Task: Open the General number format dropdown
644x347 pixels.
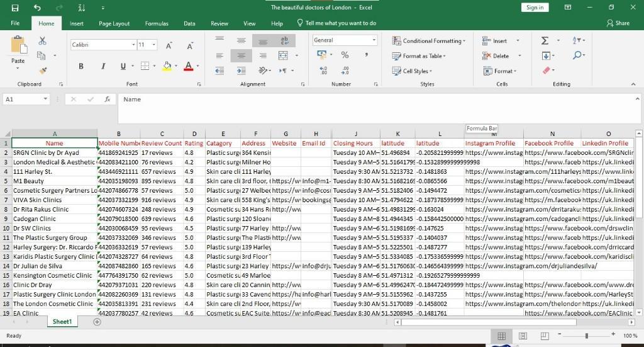Action: (374, 40)
